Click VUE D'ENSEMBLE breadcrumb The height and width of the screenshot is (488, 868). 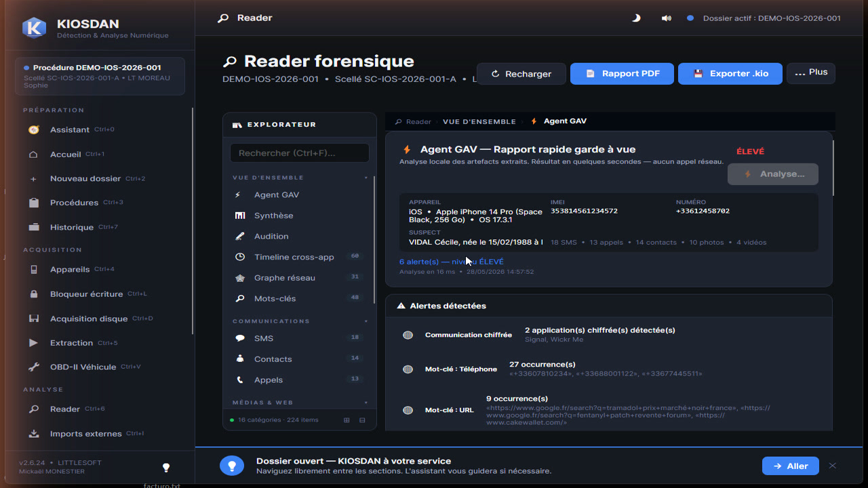[x=479, y=122]
